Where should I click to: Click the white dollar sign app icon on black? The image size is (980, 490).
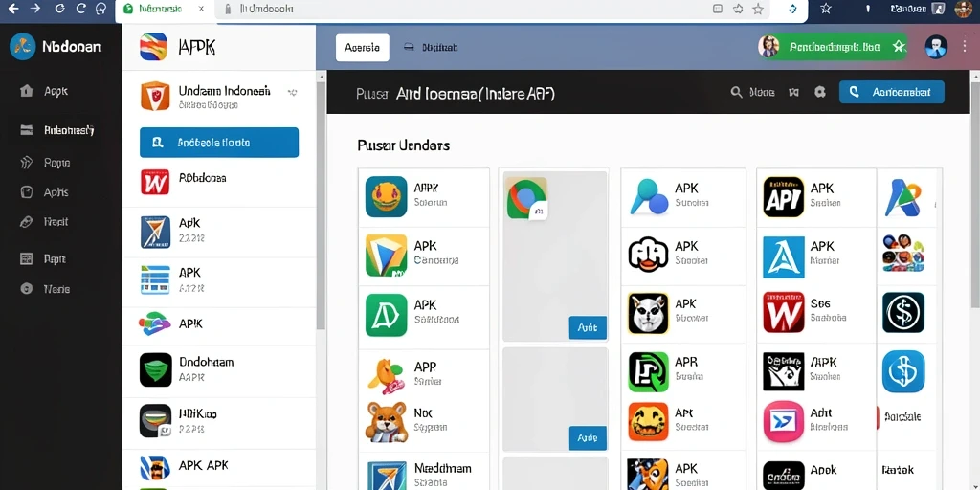pyautogui.click(x=903, y=312)
